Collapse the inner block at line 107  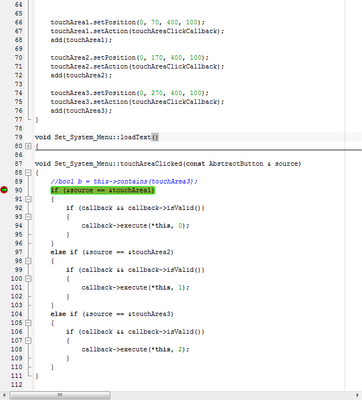[28, 340]
